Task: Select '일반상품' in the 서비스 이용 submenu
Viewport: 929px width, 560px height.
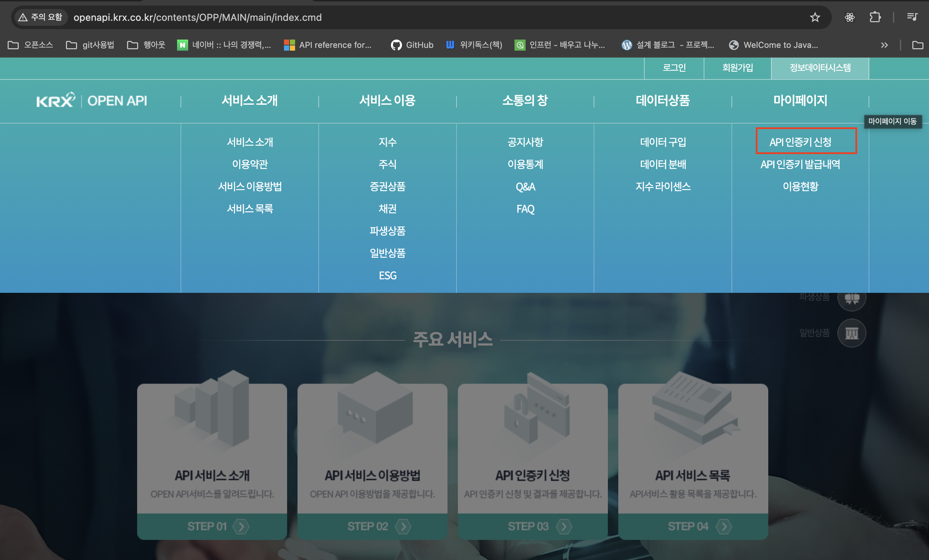Action: click(x=387, y=253)
